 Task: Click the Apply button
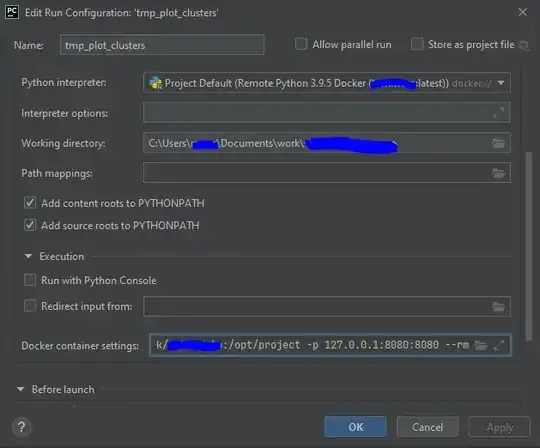(499, 427)
